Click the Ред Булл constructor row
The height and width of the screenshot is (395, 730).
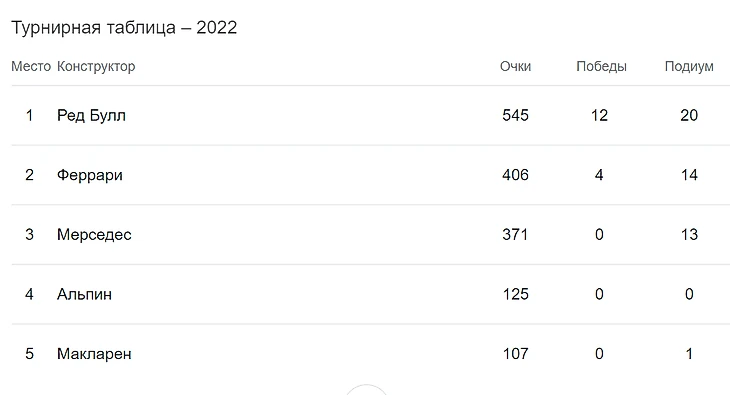coord(370,115)
